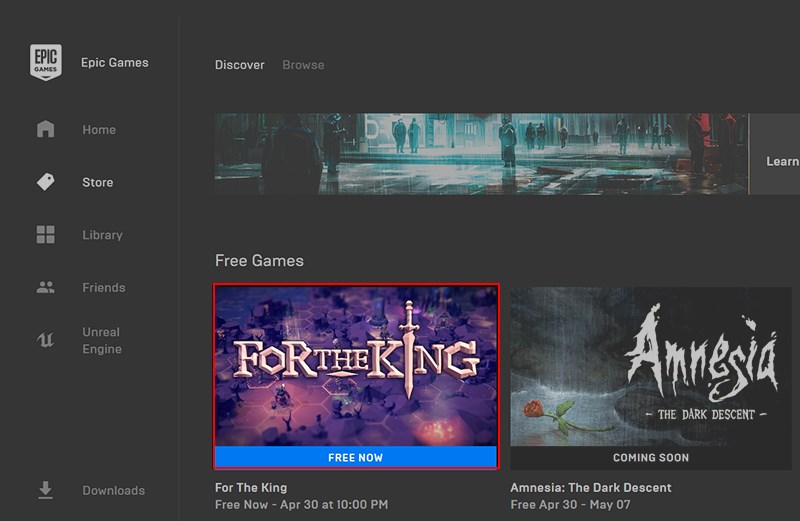
Task: Switch to the Discover tab
Action: click(x=239, y=65)
